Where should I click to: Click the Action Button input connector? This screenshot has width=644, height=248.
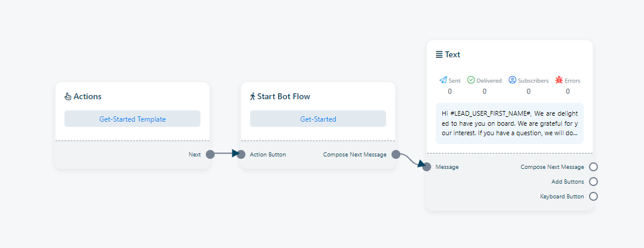pyautogui.click(x=241, y=155)
